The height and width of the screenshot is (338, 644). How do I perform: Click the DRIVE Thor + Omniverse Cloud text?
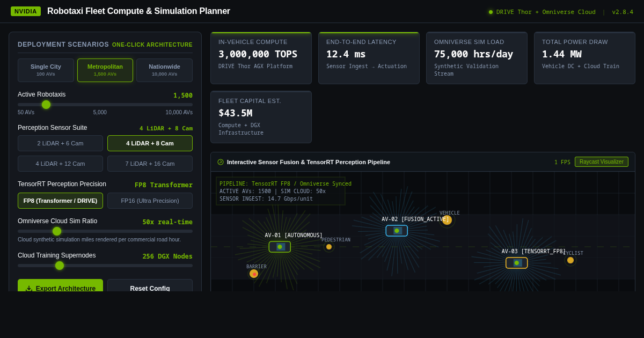[x=546, y=12]
